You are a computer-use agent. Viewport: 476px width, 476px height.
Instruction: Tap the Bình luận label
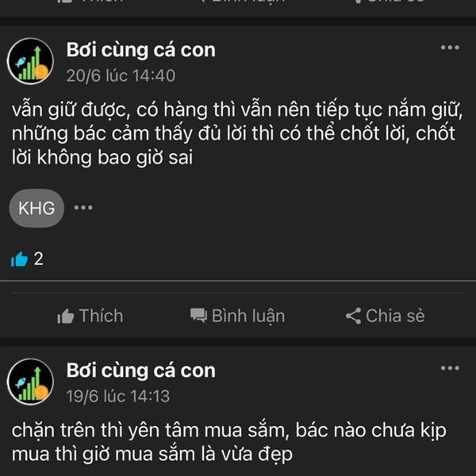pyautogui.click(x=248, y=317)
